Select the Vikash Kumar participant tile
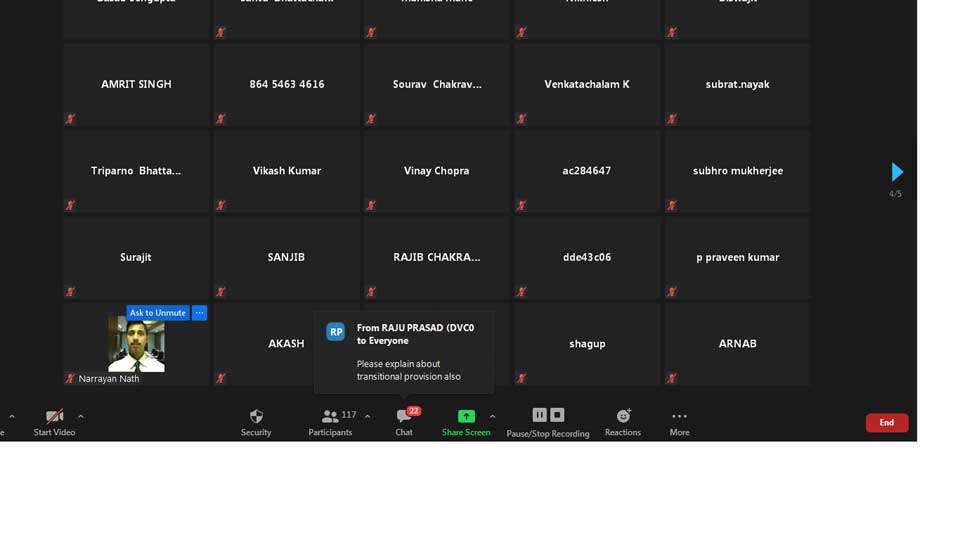The width and height of the screenshot is (960, 540). (x=287, y=171)
